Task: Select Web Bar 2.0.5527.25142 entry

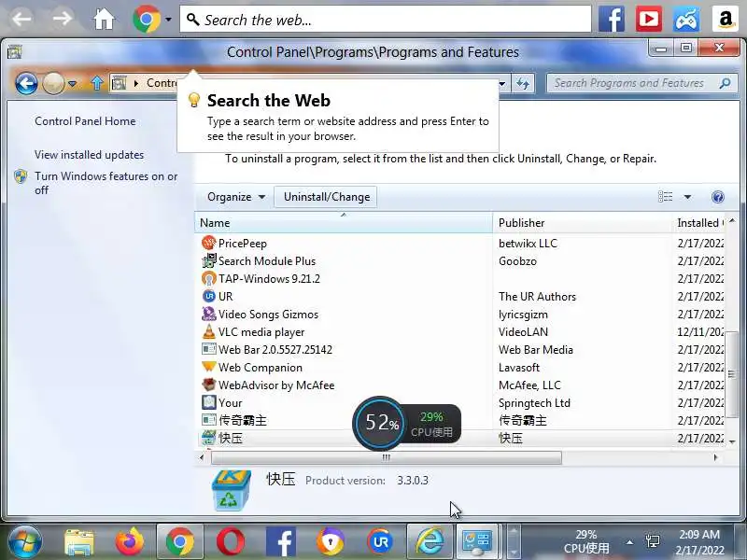Action: coord(462,349)
